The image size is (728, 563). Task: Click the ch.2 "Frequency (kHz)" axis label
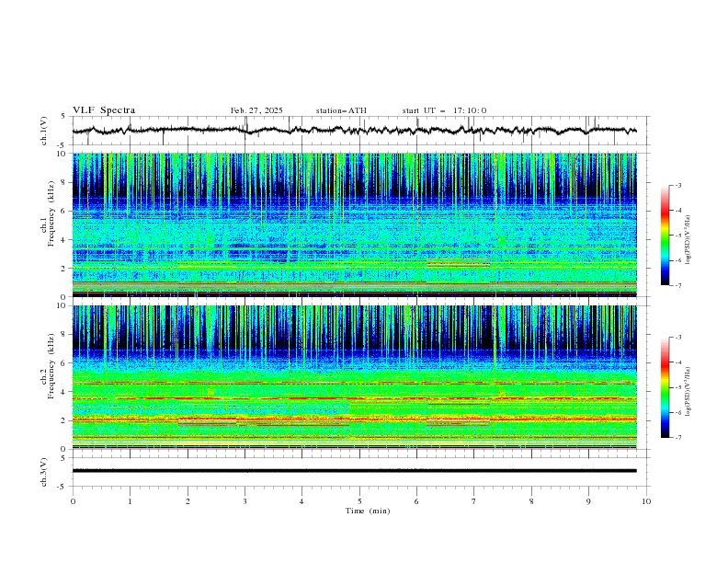tap(51, 365)
